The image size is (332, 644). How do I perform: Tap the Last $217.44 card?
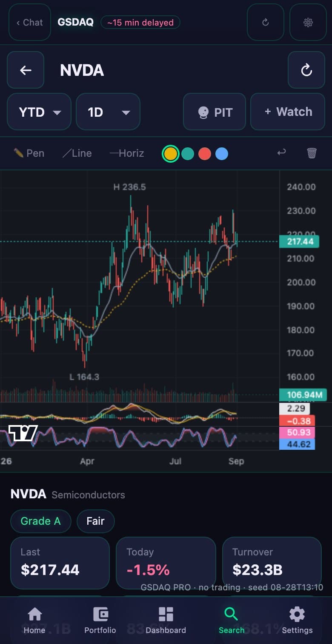[60, 563]
